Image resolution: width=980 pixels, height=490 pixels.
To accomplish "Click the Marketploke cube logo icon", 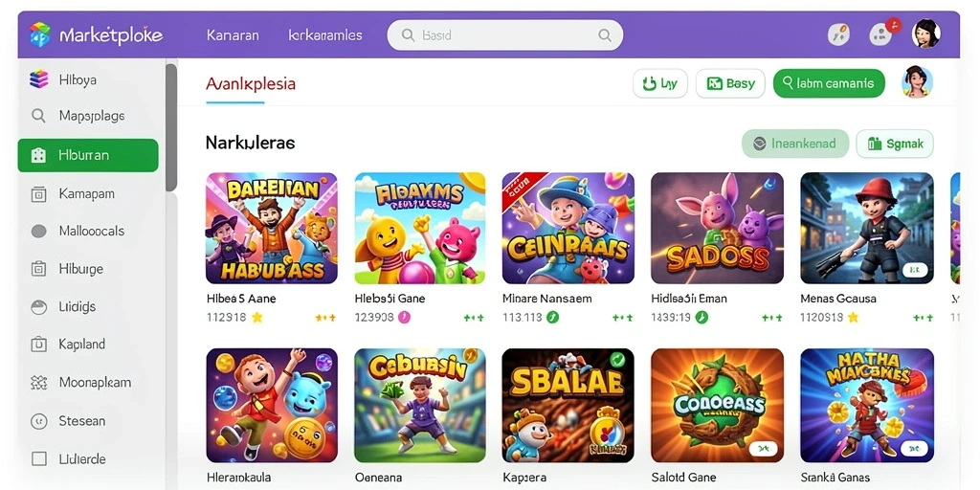I will pyautogui.click(x=39, y=34).
